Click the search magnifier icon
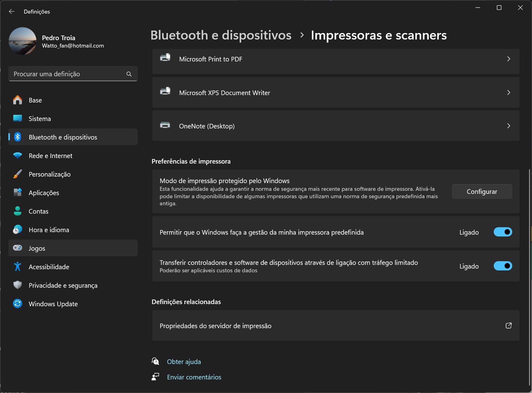532x393 pixels. (129, 74)
